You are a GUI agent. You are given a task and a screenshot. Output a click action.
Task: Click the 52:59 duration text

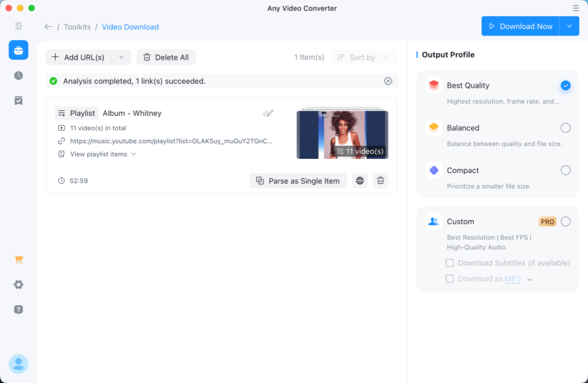[x=79, y=181]
